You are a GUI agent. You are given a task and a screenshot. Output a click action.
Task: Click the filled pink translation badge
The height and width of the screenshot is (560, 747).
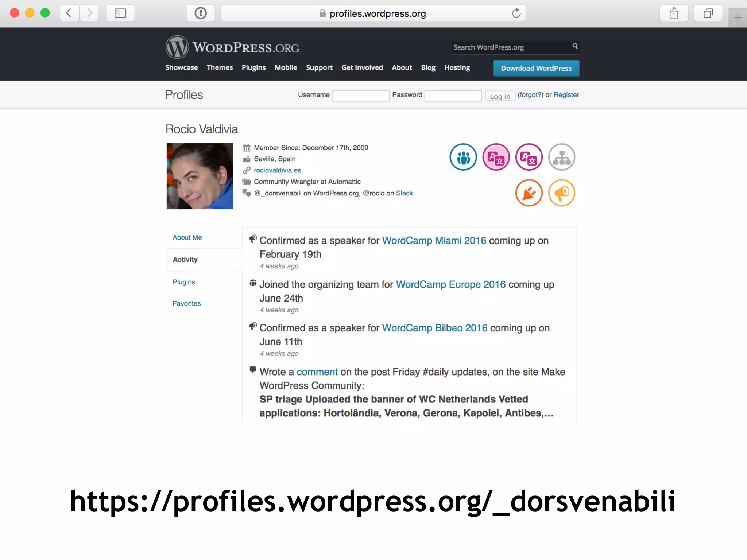pos(496,157)
